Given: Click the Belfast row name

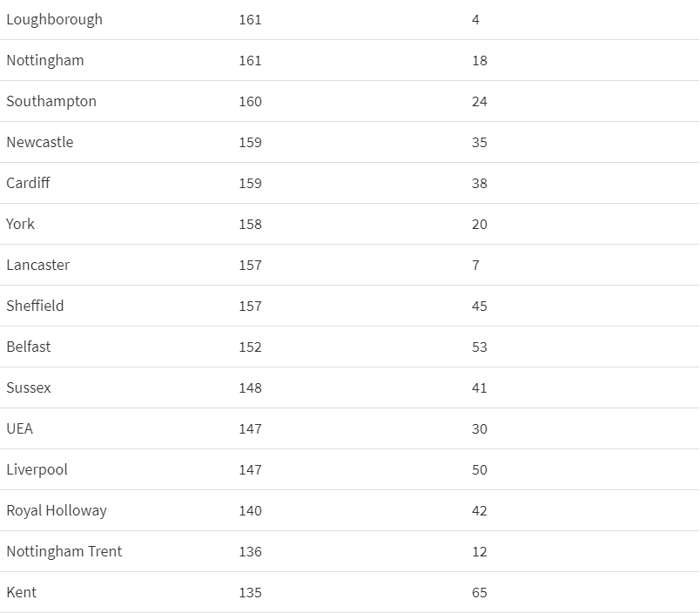Looking at the screenshot, I should (29, 347).
